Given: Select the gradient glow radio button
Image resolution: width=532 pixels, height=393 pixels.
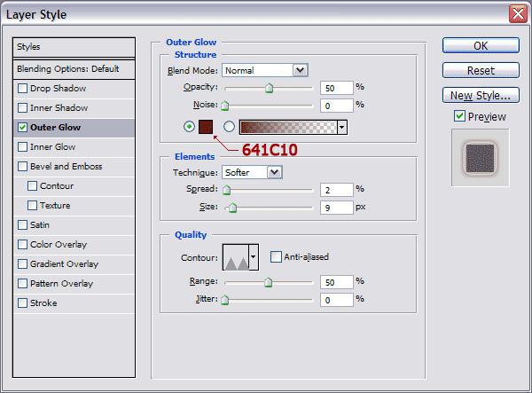Looking at the screenshot, I should [229, 127].
